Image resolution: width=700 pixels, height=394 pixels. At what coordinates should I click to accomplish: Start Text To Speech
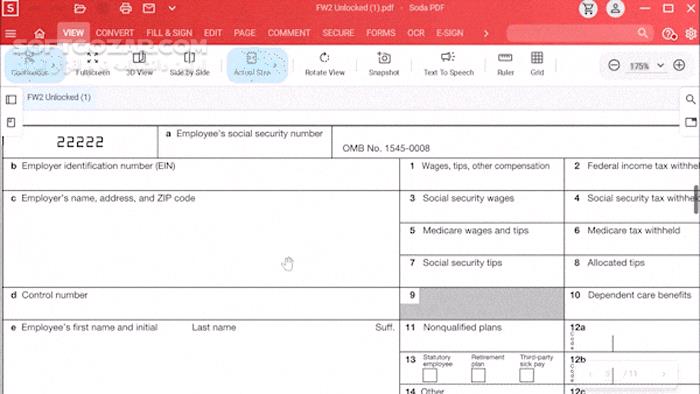click(x=449, y=64)
